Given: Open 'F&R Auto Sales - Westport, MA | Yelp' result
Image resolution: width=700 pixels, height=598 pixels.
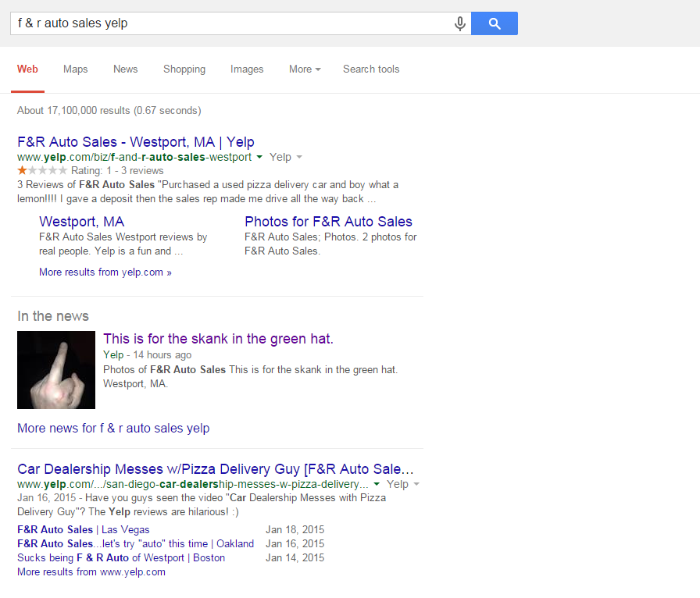Looking at the screenshot, I should [136, 142].
